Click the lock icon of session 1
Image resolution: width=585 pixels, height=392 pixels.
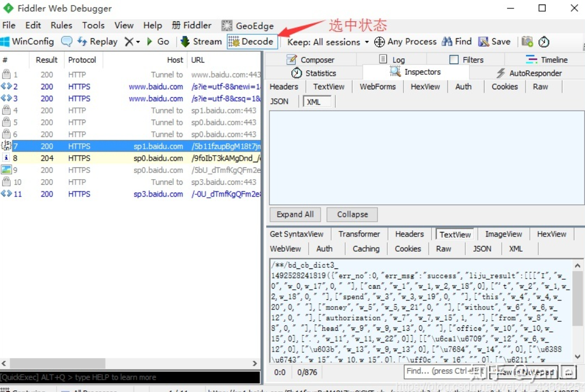[6, 74]
